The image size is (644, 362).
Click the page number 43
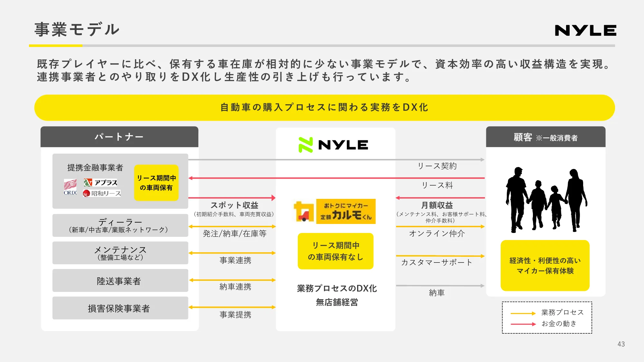[621, 344]
